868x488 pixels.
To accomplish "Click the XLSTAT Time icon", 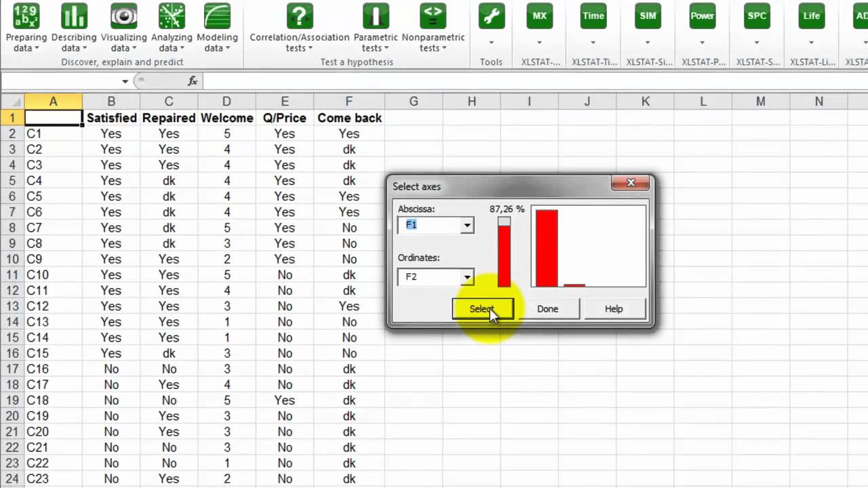I will 593,16.
